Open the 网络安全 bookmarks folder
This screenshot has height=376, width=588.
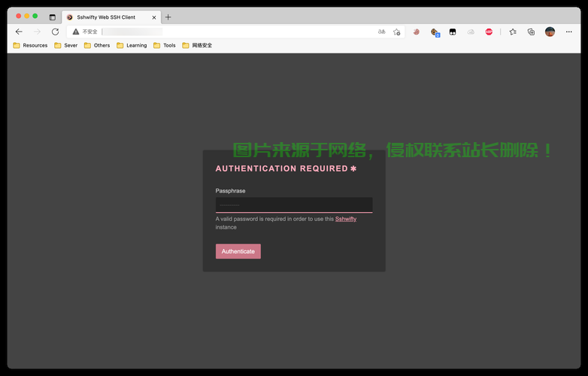coord(197,45)
